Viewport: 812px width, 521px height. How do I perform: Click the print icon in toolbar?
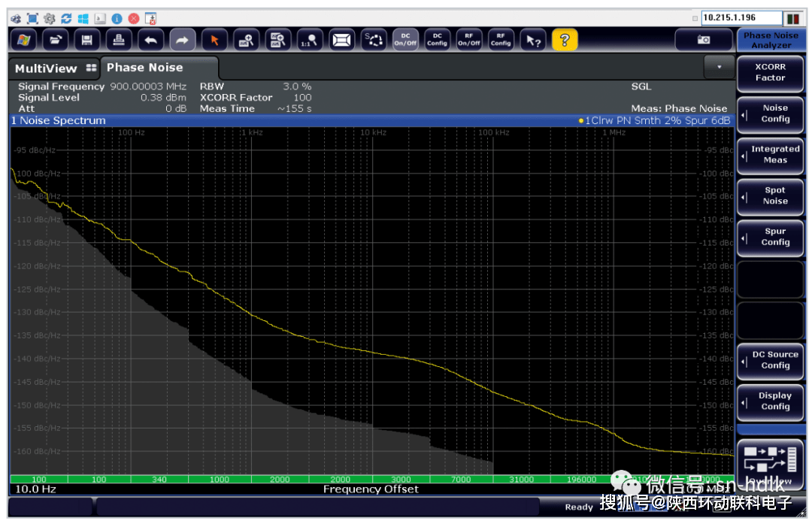119,40
